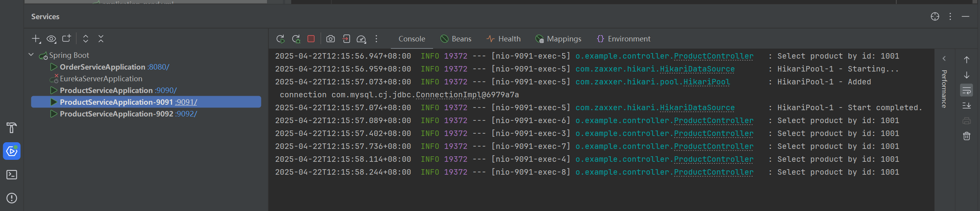Clear console with trash icon
This screenshot has height=211, width=980.
(x=966, y=136)
